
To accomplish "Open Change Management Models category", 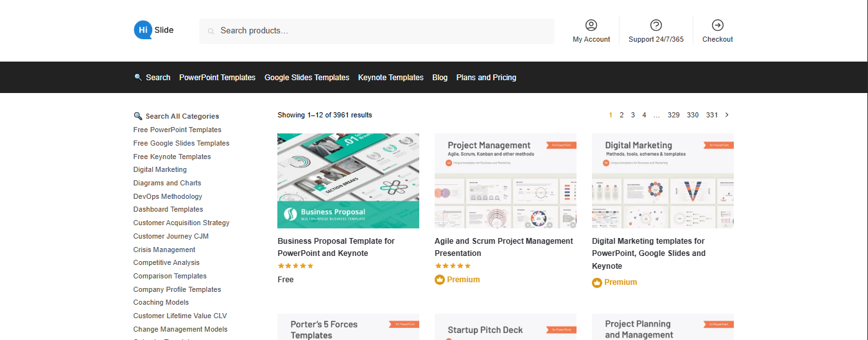I will (180, 329).
